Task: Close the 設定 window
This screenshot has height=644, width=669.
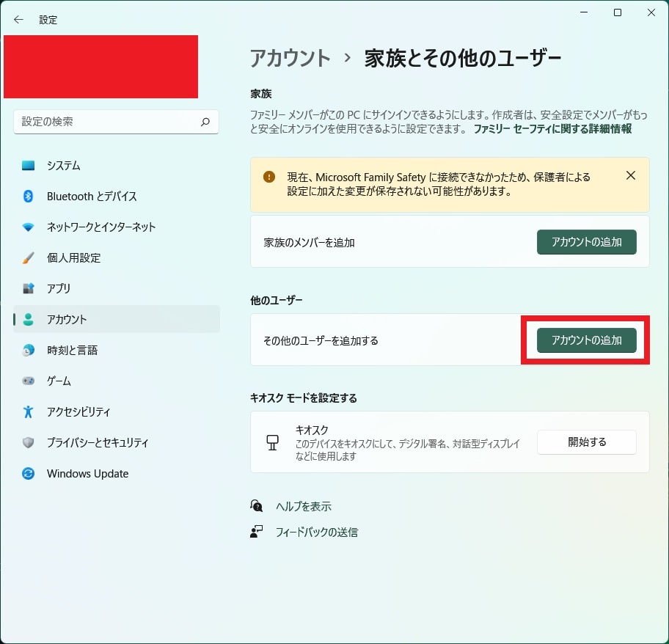Action: point(651,12)
